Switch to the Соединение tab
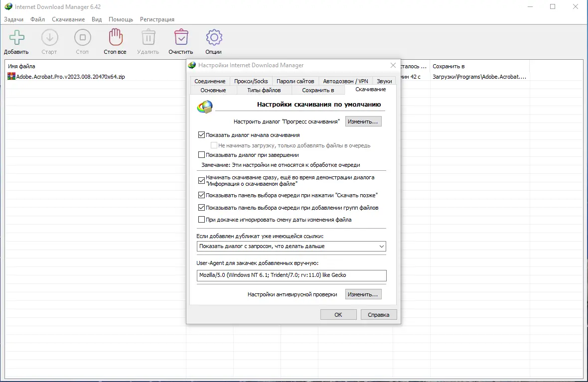This screenshot has width=588, height=382. tap(210, 81)
